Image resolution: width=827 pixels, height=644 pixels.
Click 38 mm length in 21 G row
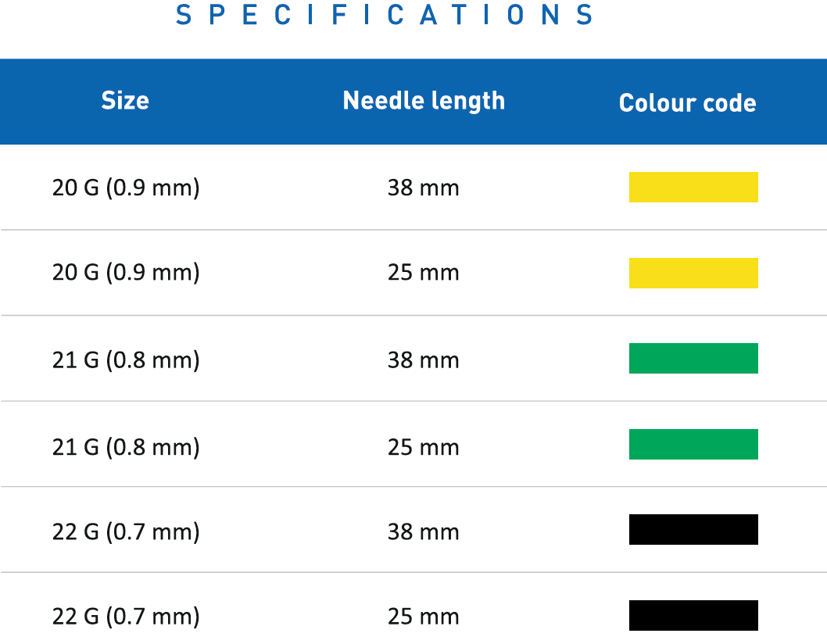point(423,360)
